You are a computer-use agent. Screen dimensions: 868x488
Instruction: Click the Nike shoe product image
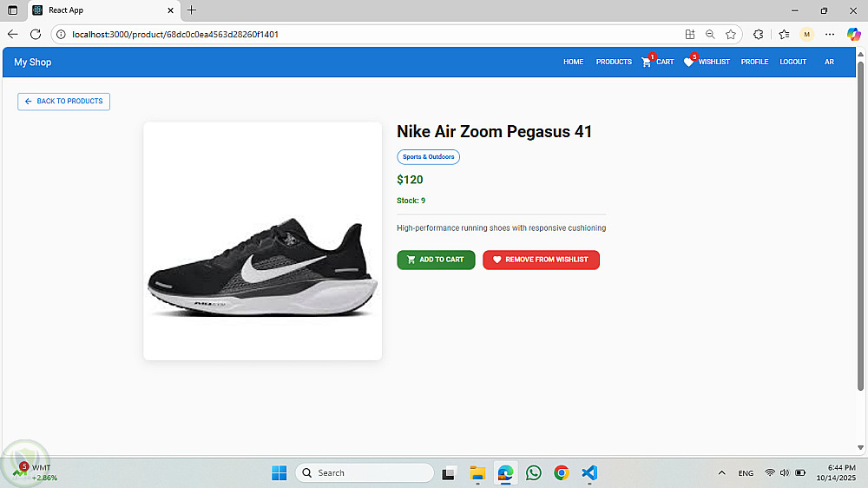262,241
